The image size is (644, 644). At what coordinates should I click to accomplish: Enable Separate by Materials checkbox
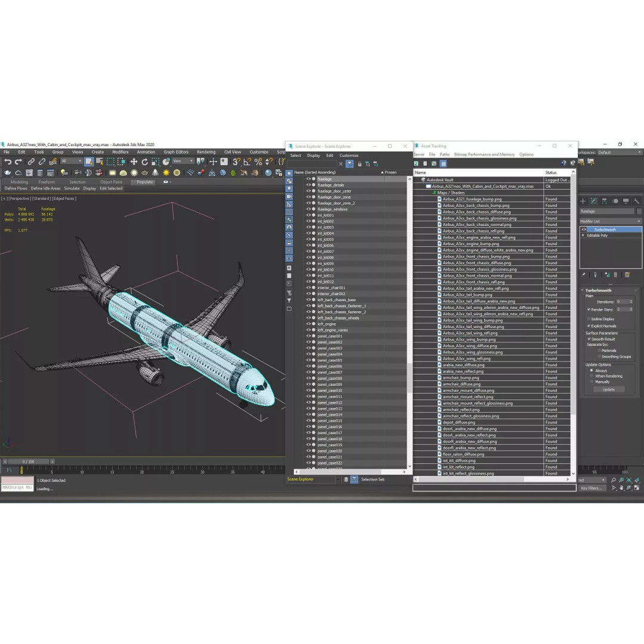[x=599, y=351]
